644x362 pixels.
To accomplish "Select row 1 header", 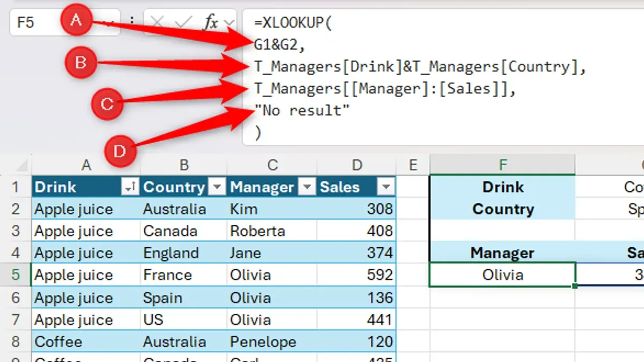I will (16, 187).
